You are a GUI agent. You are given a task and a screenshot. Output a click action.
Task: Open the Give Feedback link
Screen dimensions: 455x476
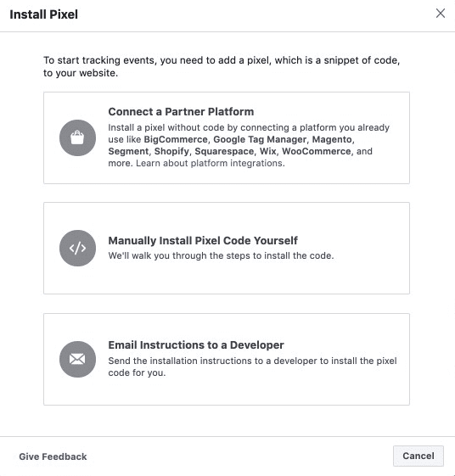[53, 456]
